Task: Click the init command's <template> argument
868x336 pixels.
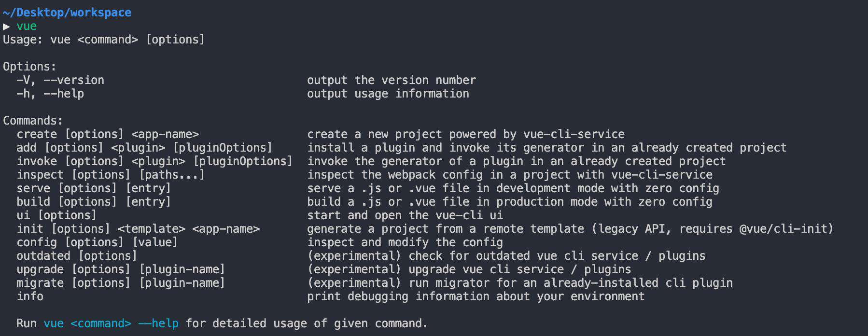Action: [x=152, y=229]
